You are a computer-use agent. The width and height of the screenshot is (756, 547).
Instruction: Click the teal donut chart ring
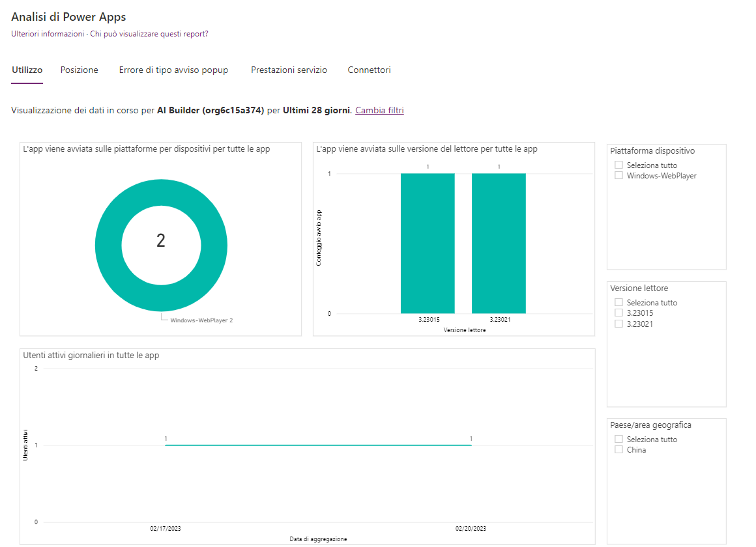tap(108, 241)
